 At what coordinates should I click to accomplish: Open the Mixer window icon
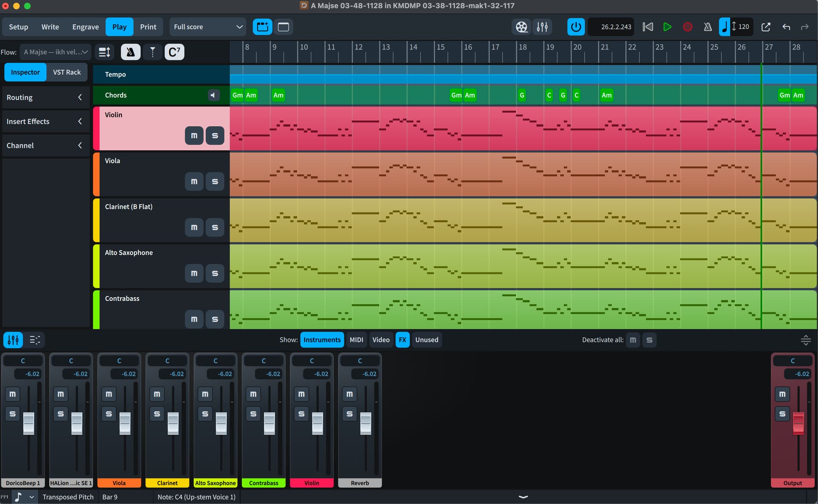[x=542, y=27]
